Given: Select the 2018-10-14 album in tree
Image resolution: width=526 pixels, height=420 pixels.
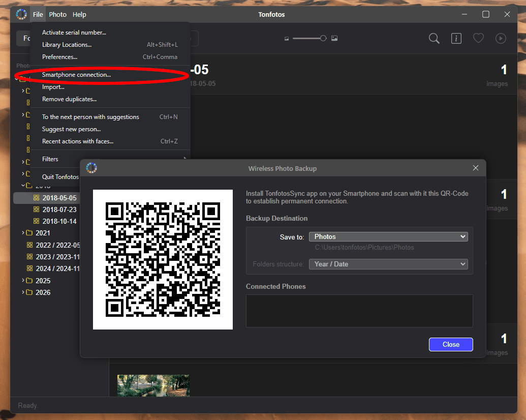Looking at the screenshot, I should pyautogui.click(x=59, y=222).
